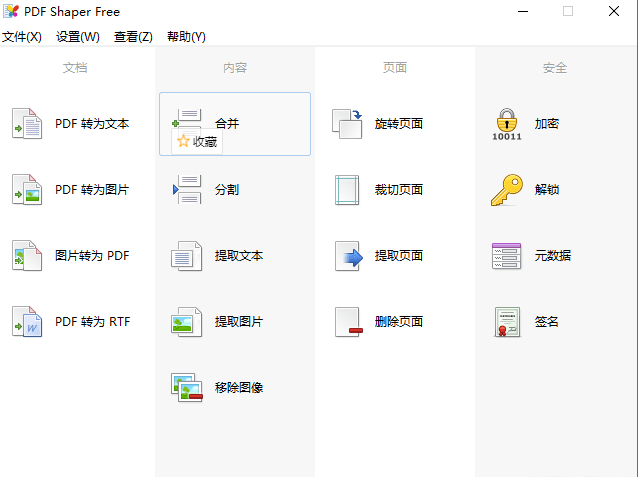Screen dimensions: 638x477
Task: Click the 提取页面 arrow icon
Action: (x=348, y=255)
